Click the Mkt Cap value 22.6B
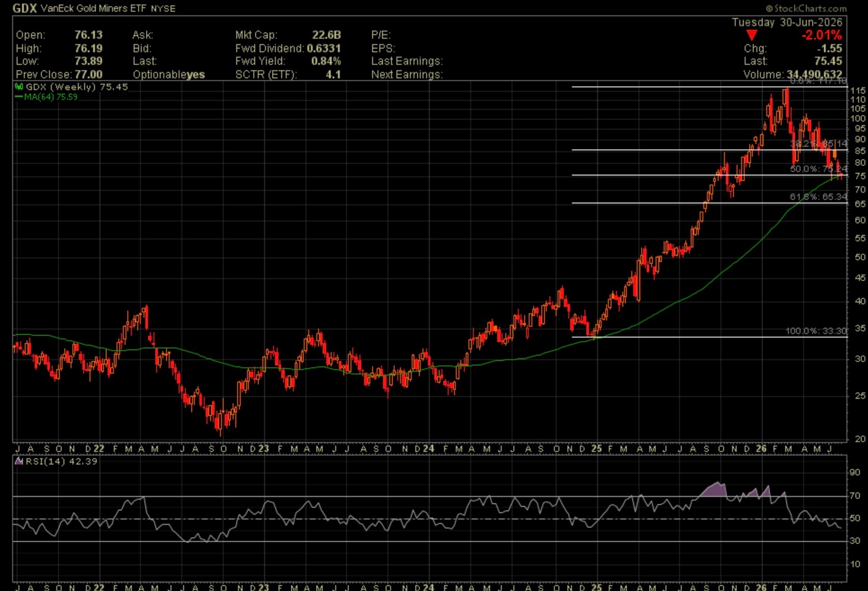 [x=327, y=35]
